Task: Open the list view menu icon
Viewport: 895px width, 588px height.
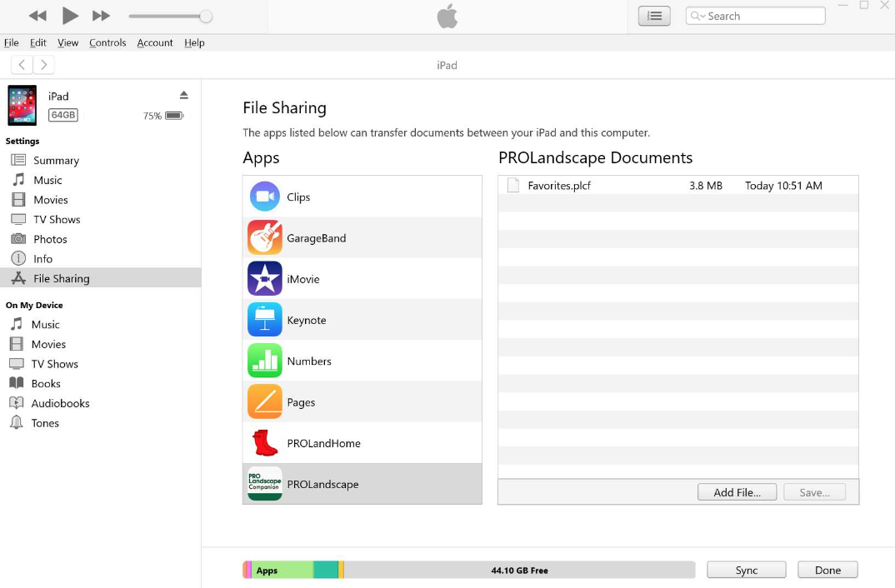Action: 654,16
